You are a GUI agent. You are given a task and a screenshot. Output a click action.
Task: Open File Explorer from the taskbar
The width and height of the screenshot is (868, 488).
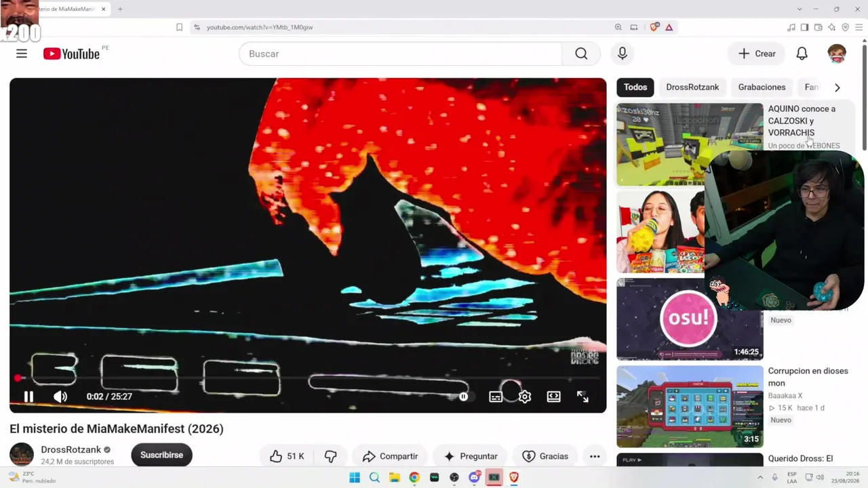[394, 477]
